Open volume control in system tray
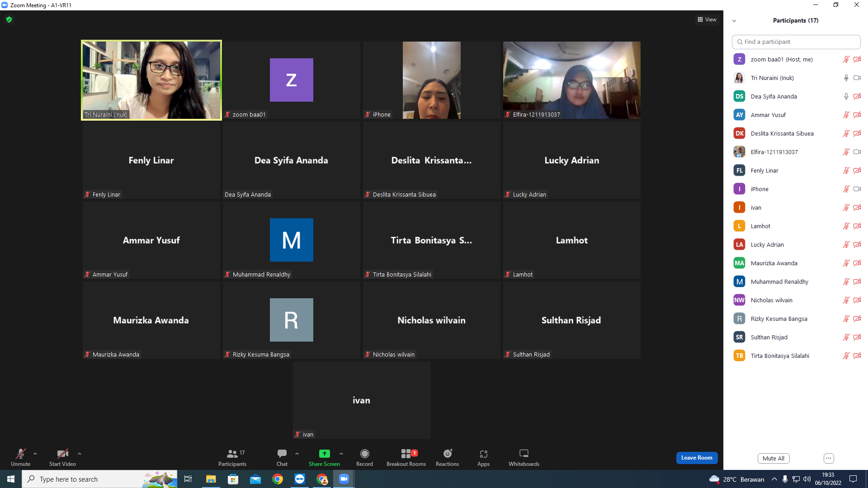This screenshot has width=868, height=488. [x=807, y=479]
